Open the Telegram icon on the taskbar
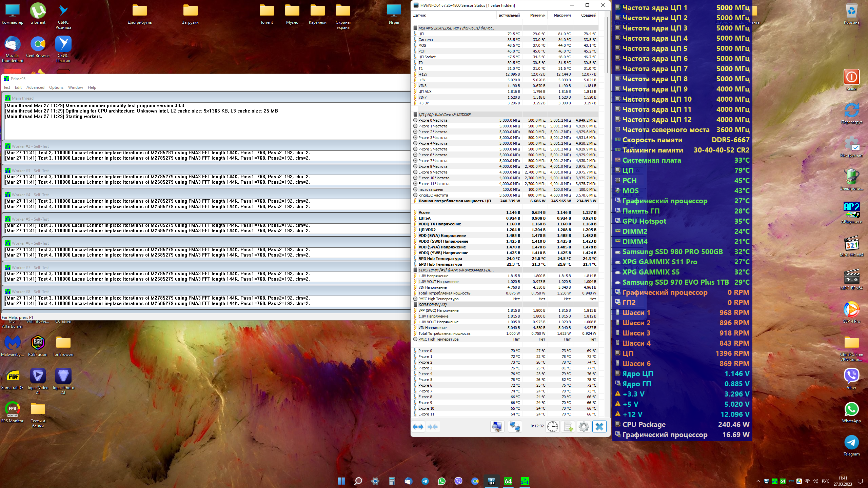This screenshot has width=868, height=488. (425, 481)
